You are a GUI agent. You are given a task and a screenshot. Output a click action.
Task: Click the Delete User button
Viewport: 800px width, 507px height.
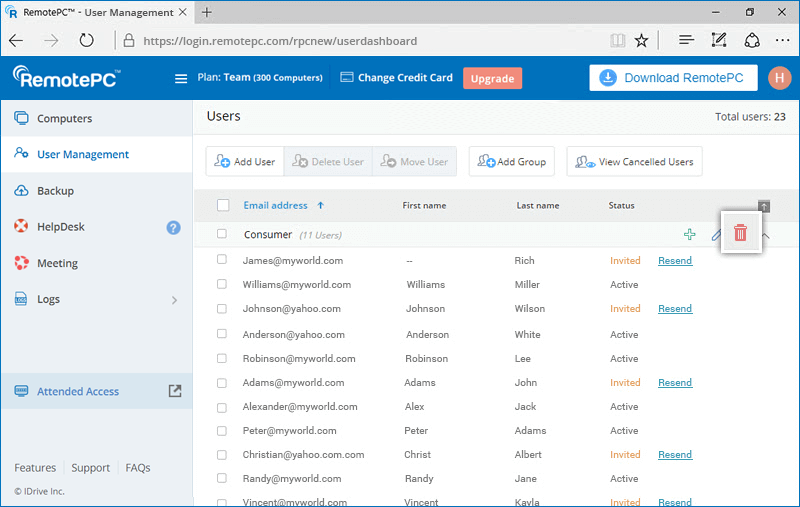pos(328,162)
